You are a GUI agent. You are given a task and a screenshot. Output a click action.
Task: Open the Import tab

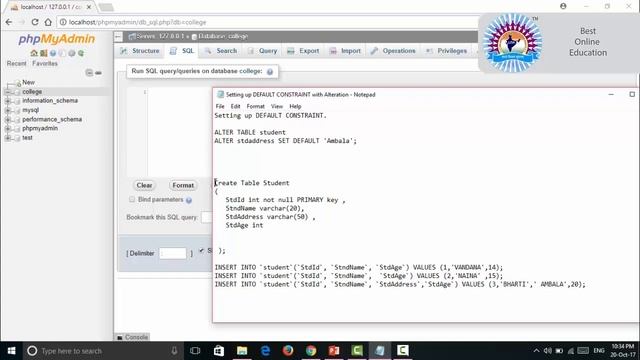(345, 51)
